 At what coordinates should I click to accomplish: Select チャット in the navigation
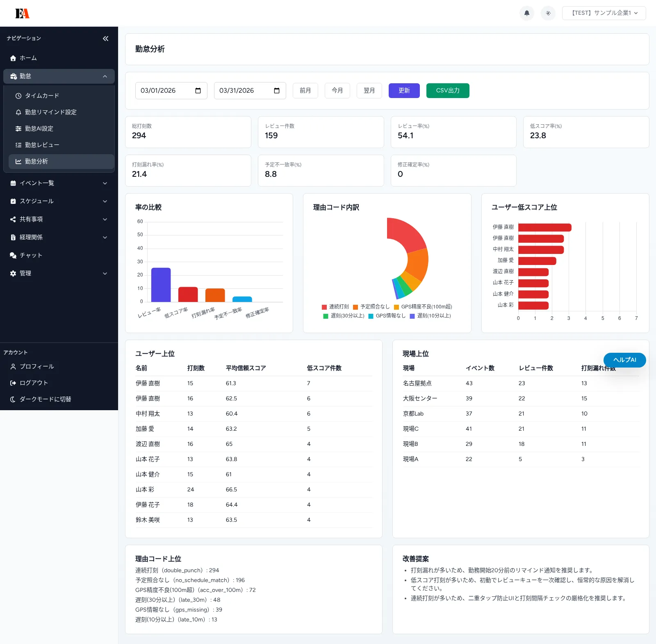[x=31, y=255]
